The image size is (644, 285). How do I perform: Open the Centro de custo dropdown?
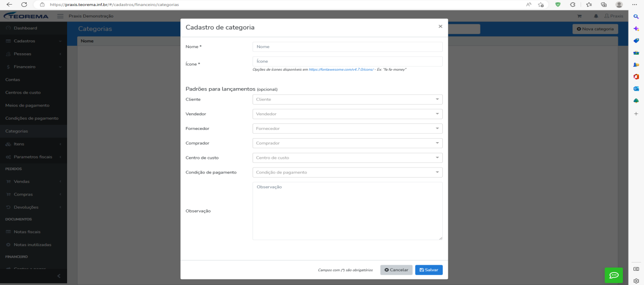[347, 158]
